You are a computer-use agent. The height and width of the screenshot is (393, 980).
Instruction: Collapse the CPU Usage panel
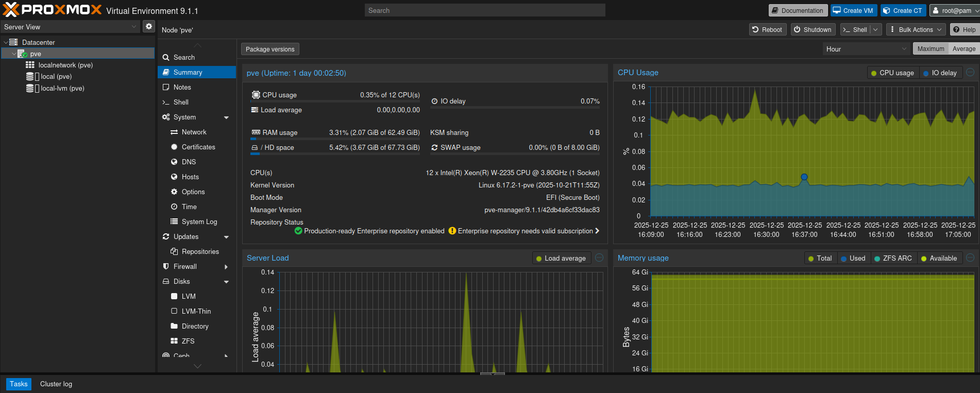tap(970, 73)
